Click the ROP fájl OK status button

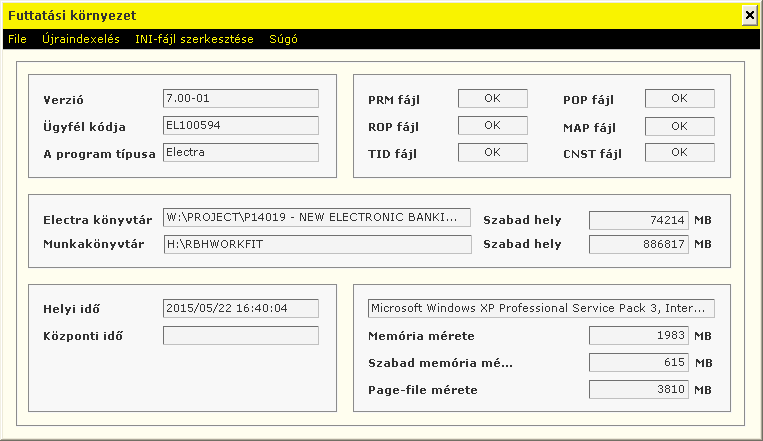point(492,126)
